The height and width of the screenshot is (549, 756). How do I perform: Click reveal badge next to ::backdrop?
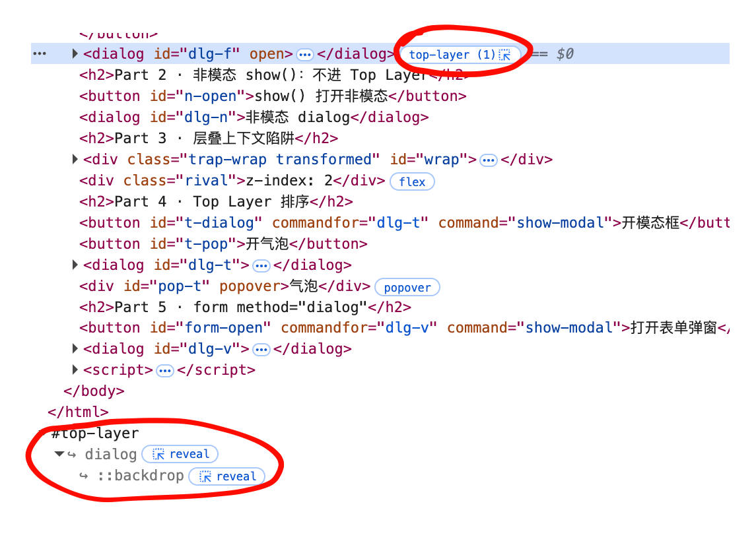pyautogui.click(x=227, y=476)
